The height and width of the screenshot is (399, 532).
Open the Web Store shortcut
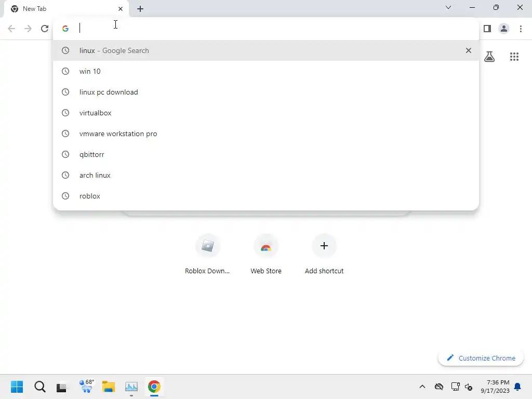coord(266,254)
